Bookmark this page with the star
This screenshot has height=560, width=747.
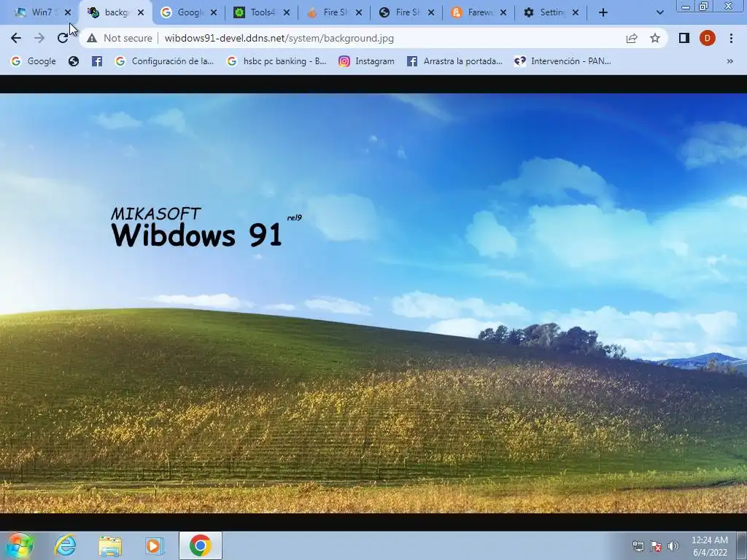[x=655, y=38]
